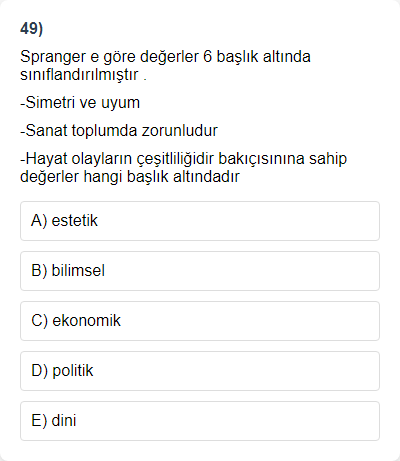The width and height of the screenshot is (400, 461).
Task: Click the question number 49)
Action: 32,29
